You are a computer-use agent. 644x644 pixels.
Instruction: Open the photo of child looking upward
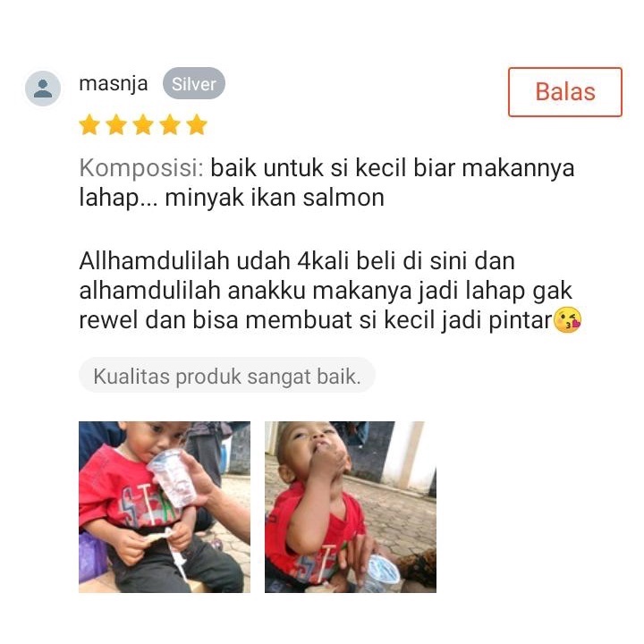(x=351, y=507)
